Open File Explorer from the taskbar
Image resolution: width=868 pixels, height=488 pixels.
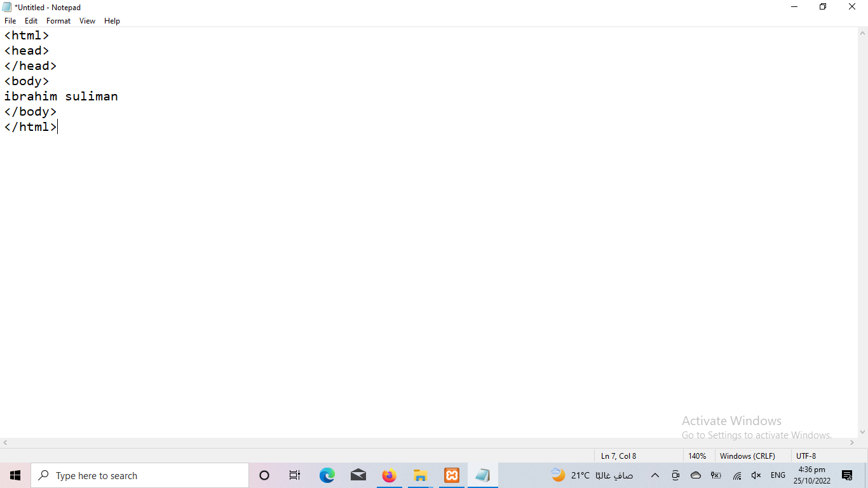coord(420,475)
